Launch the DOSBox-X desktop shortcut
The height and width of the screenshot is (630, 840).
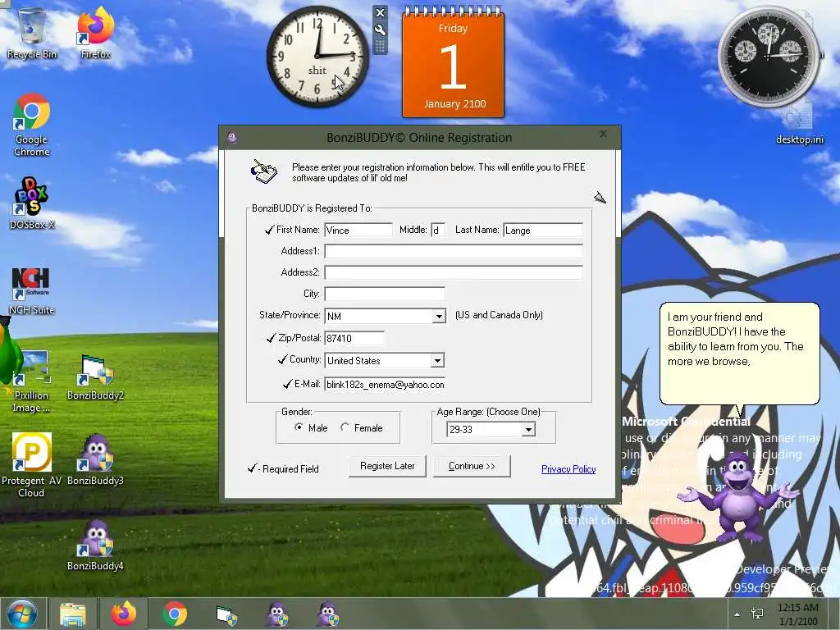pyautogui.click(x=32, y=203)
